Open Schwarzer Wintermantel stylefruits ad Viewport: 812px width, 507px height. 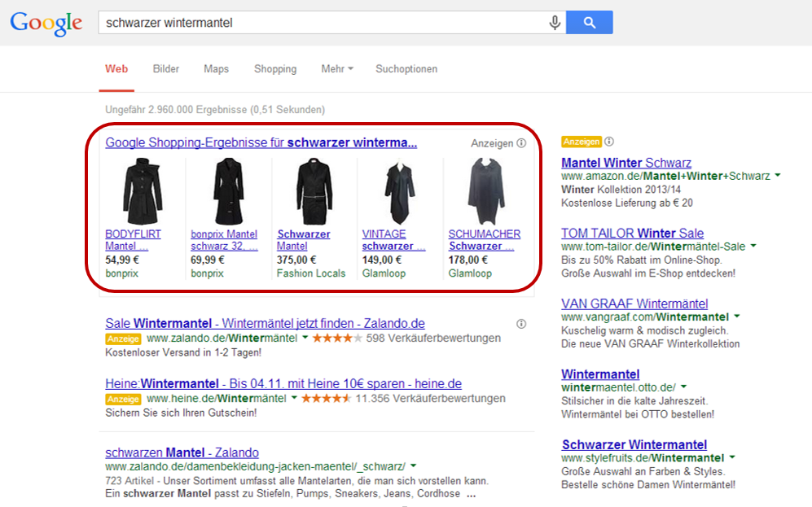[634, 445]
